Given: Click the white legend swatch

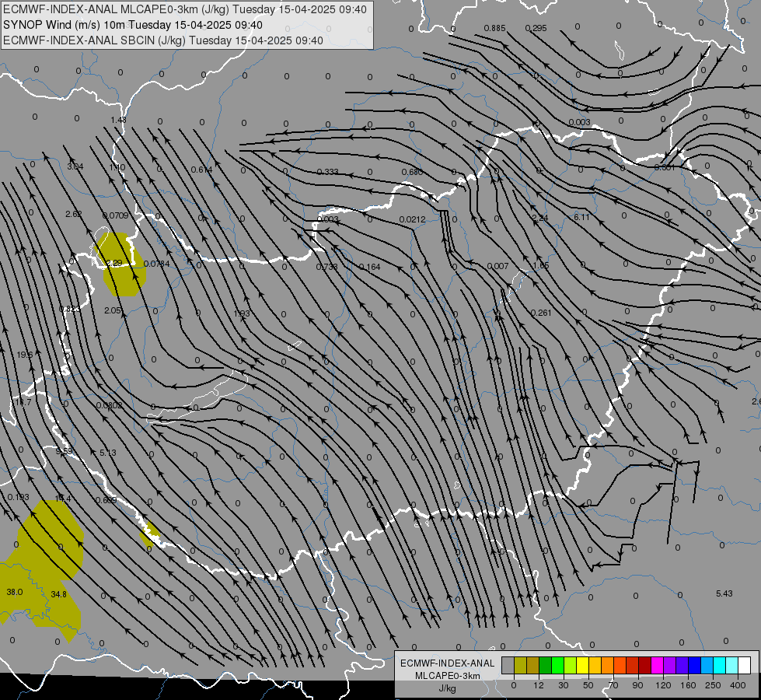Looking at the screenshot, I should [744, 666].
